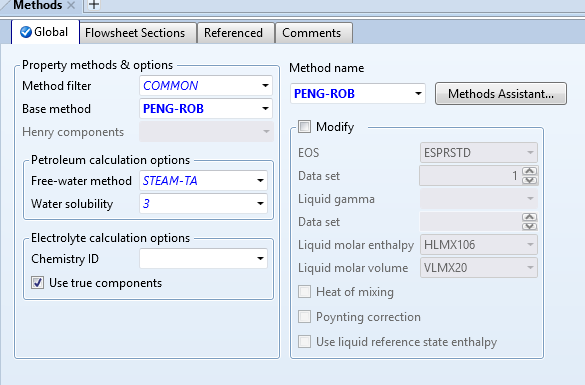Click the Methods Assistant button
Image resolution: width=585 pixels, height=385 pixels.
[x=501, y=94]
